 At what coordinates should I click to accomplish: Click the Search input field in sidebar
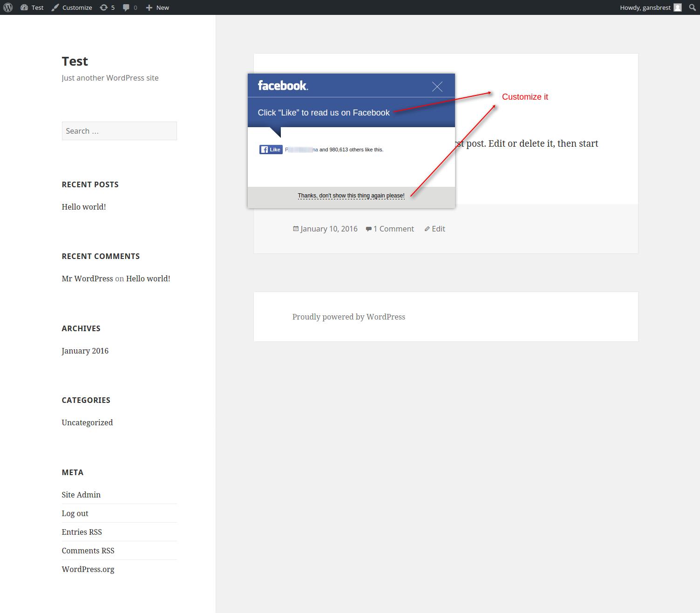119,131
